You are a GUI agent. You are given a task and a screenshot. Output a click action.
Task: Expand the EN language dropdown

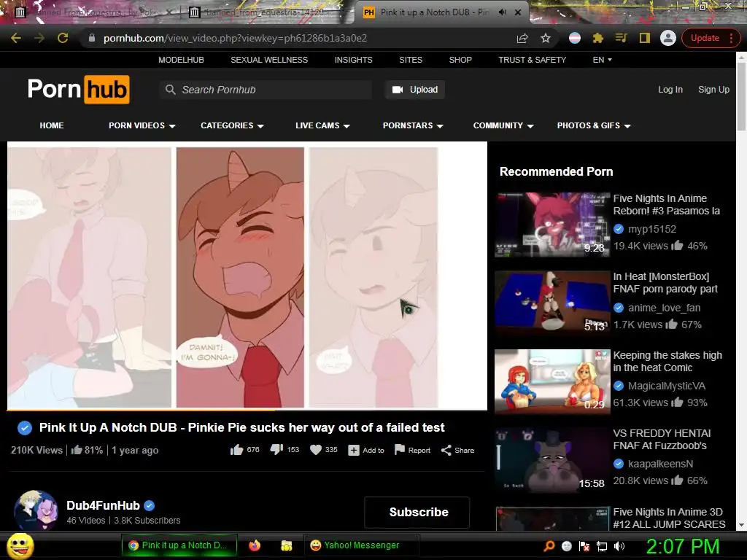click(x=602, y=60)
